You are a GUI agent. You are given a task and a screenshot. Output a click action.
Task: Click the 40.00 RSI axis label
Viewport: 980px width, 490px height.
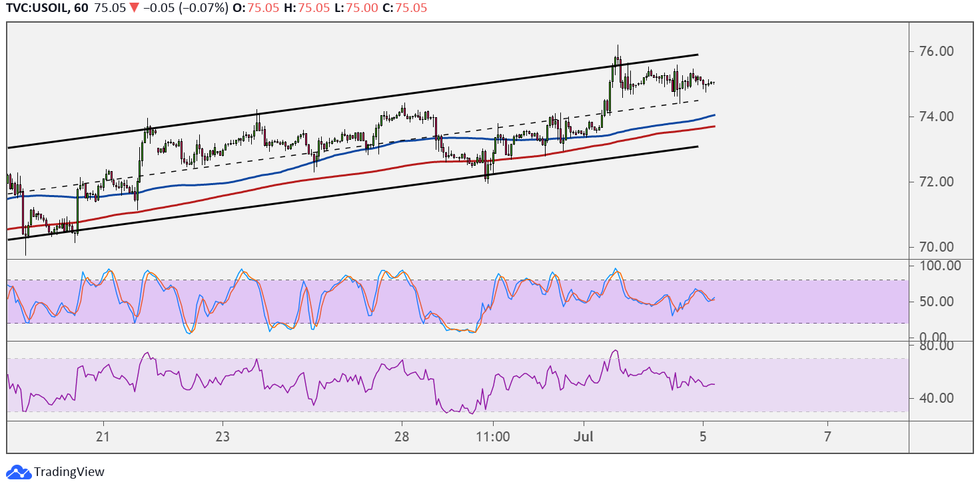click(937, 398)
